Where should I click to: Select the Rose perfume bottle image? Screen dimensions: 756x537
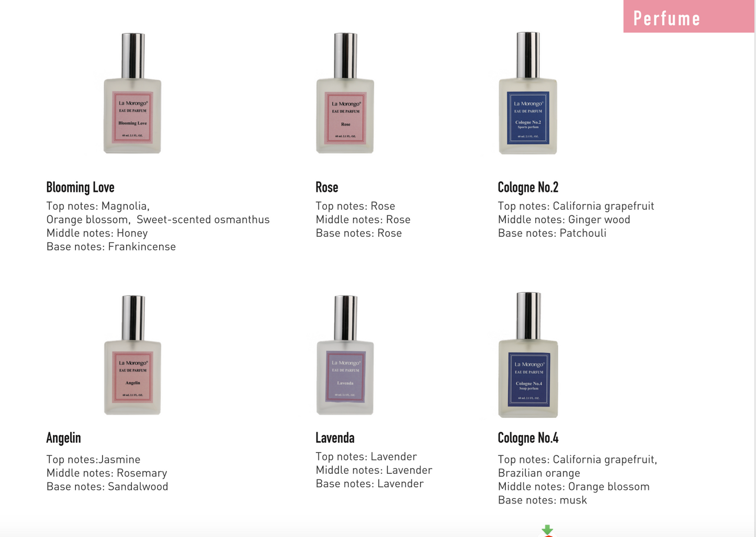click(345, 93)
